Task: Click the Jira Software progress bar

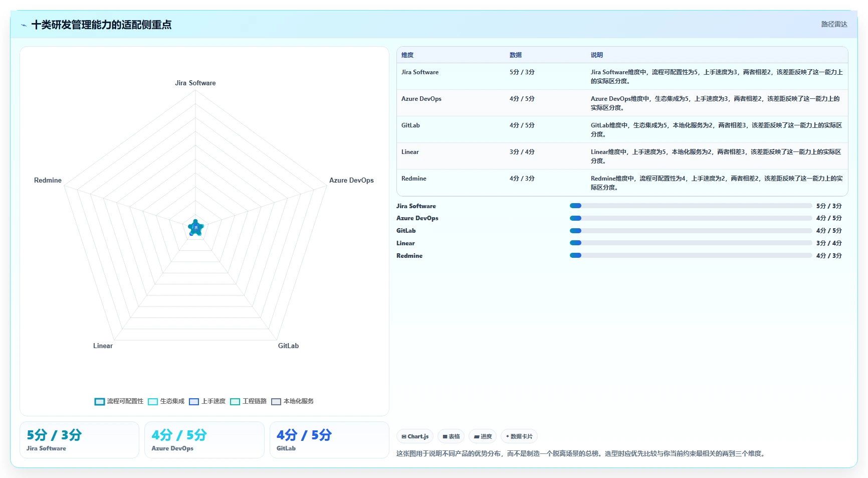Action: [691, 206]
